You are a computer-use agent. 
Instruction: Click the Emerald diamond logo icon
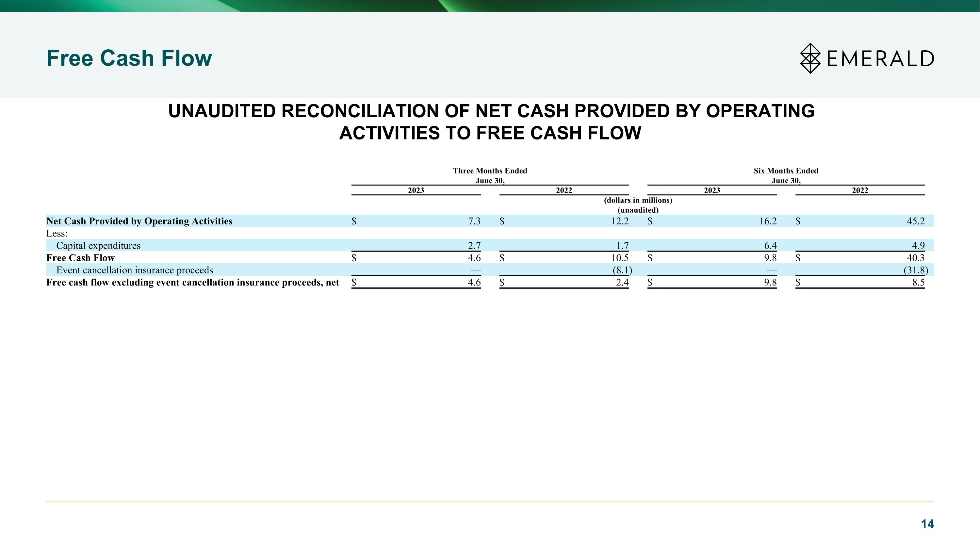point(810,58)
